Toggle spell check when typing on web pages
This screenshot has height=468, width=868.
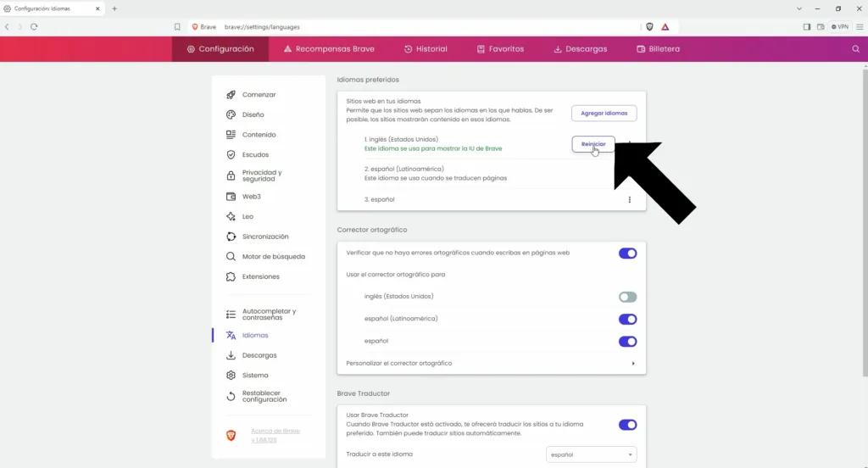coord(628,253)
